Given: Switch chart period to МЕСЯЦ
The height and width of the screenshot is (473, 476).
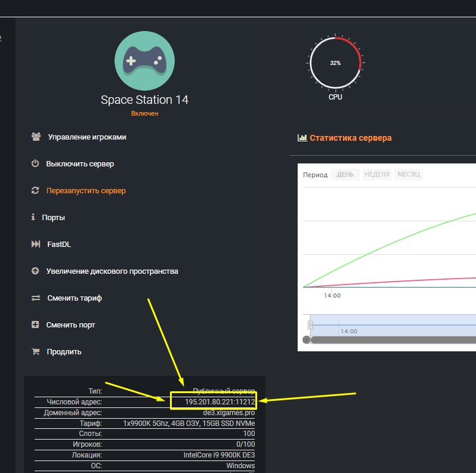Looking at the screenshot, I should pos(409,175).
